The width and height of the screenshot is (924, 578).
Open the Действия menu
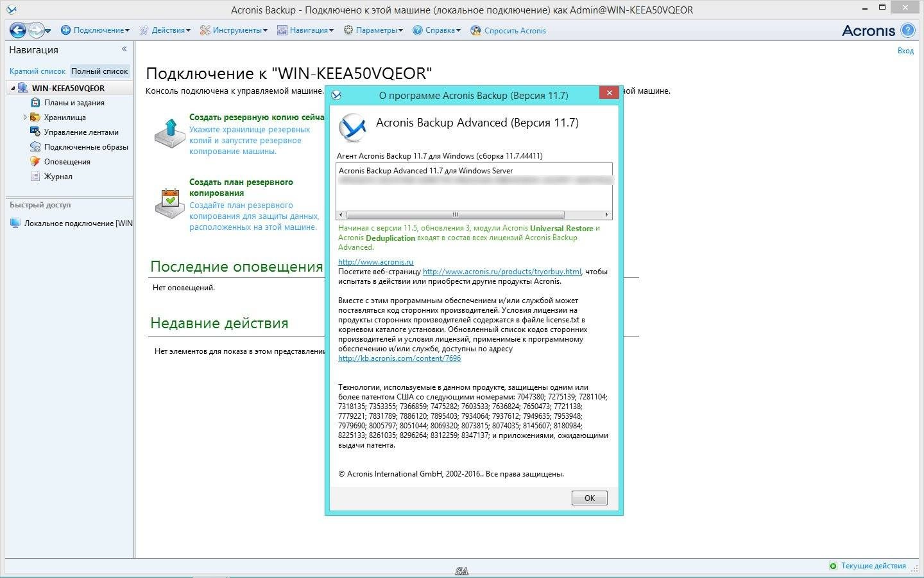[165, 30]
